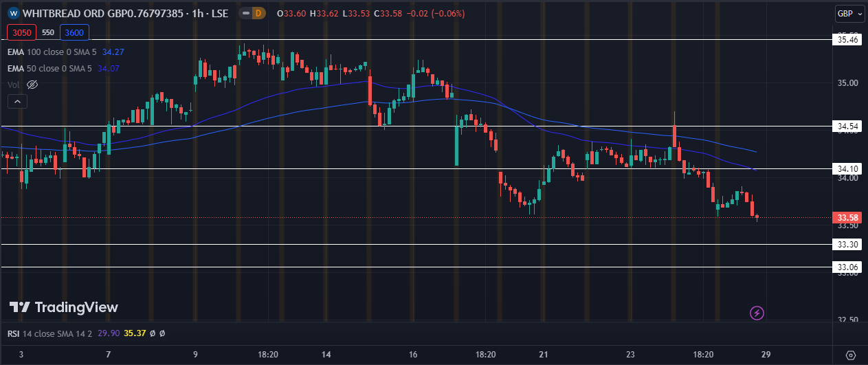Select the Vol indicator label
The image size is (868, 365).
[14, 85]
